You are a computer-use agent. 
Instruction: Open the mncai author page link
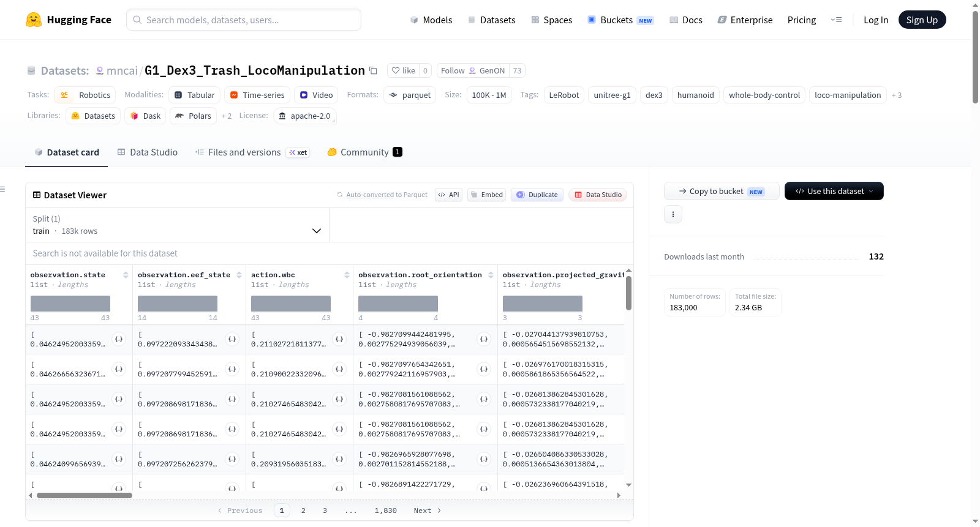123,71
